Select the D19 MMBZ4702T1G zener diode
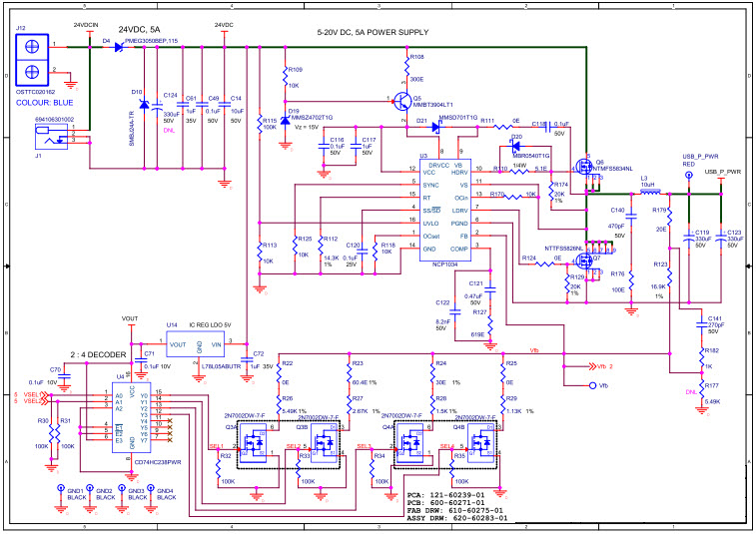 click(x=285, y=120)
